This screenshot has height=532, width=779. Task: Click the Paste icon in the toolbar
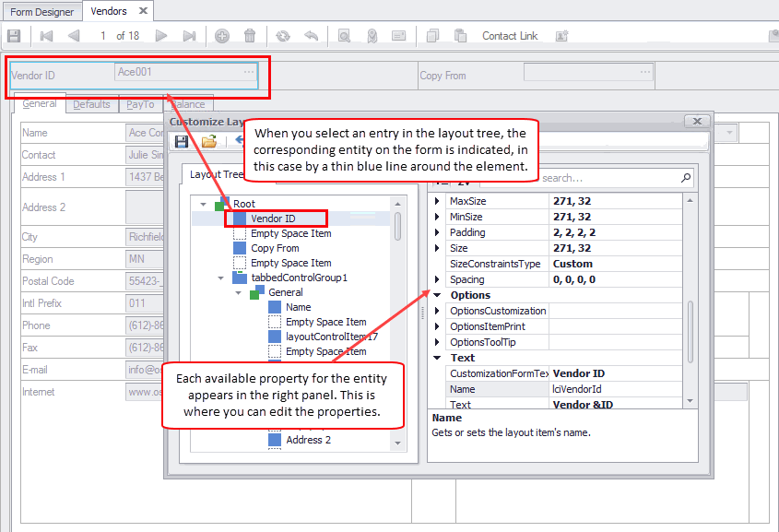460,36
